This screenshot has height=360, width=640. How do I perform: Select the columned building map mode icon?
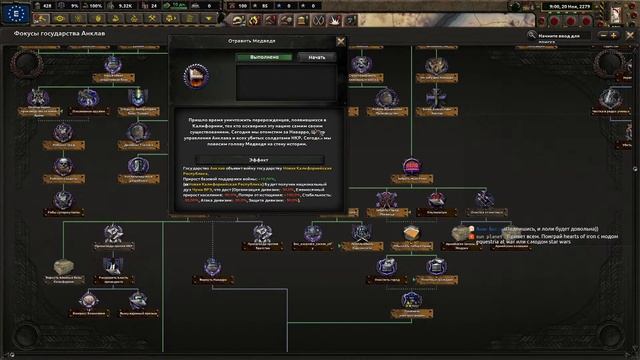pos(302,20)
